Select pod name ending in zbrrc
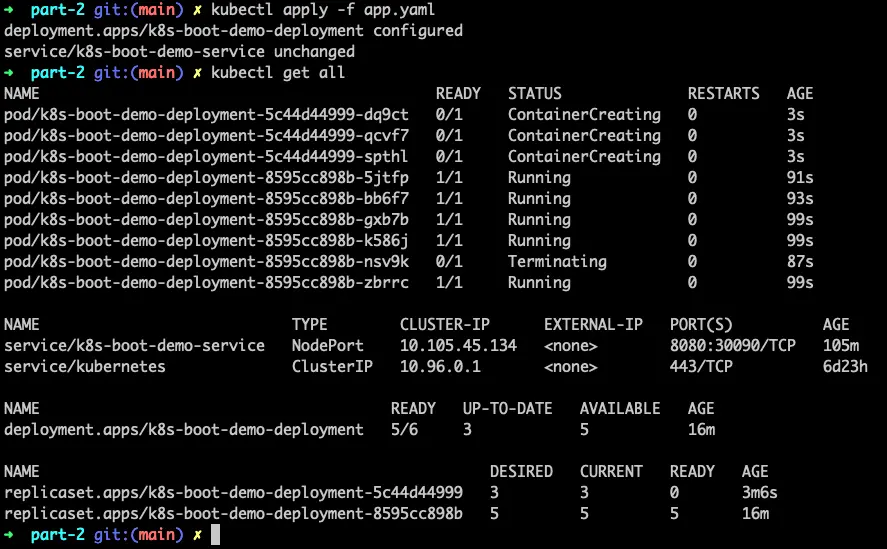This screenshot has height=549, width=887. (x=206, y=282)
